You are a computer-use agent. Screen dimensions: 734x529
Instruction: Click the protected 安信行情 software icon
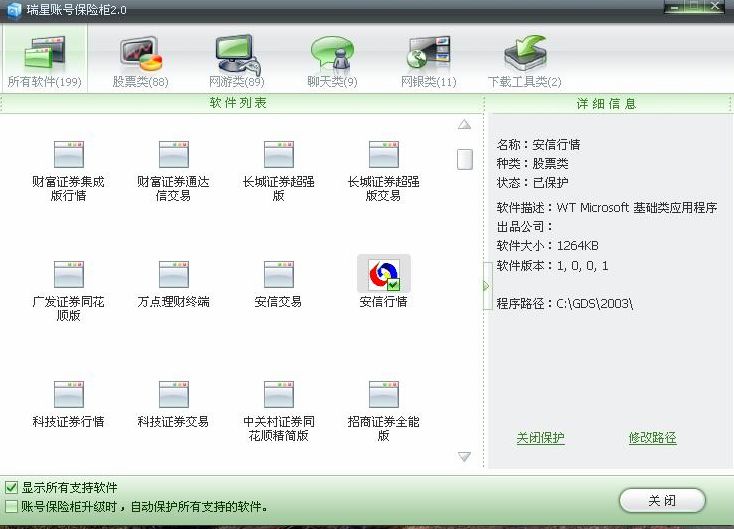point(384,274)
